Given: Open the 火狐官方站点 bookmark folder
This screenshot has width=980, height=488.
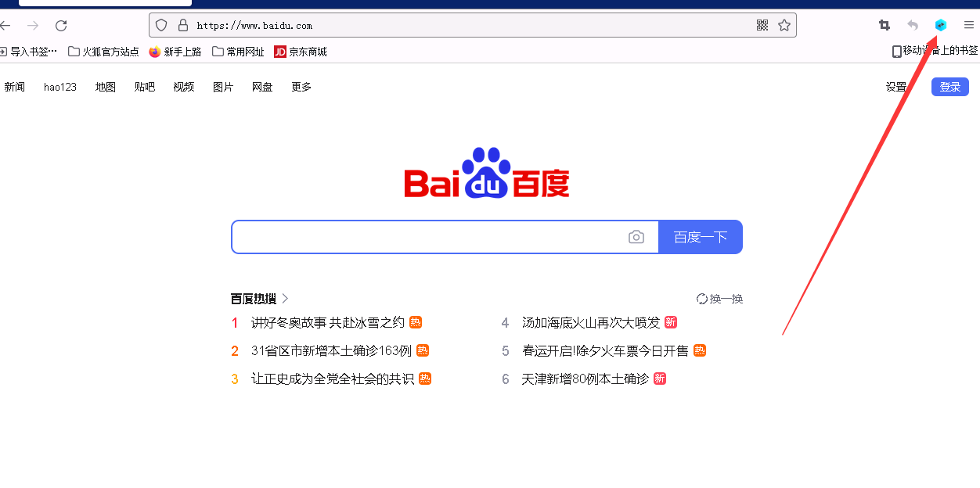Looking at the screenshot, I should [103, 52].
